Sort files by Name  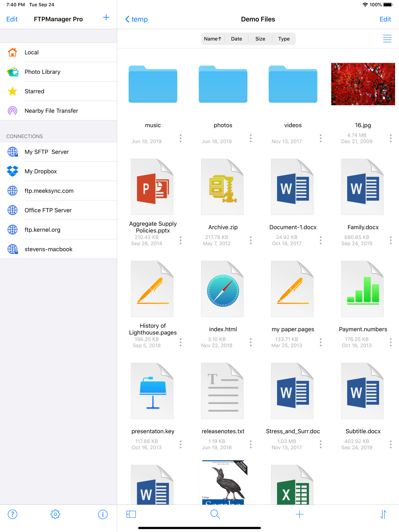click(213, 39)
